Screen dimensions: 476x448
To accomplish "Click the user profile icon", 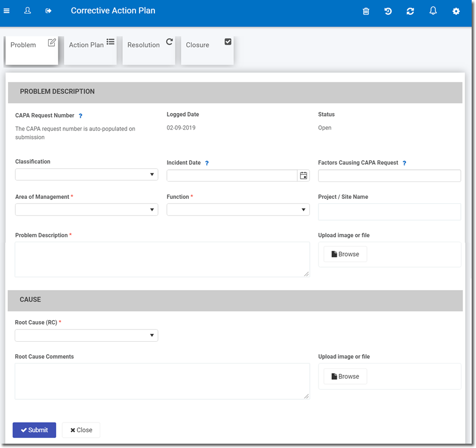I will (28, 11).
